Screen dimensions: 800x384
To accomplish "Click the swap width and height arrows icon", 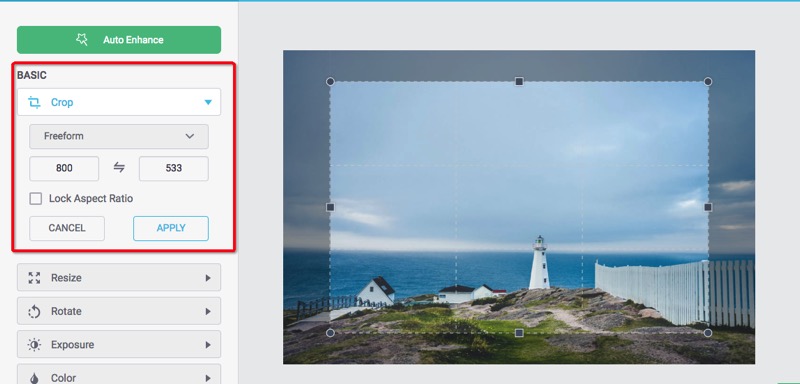I will 119,168.
